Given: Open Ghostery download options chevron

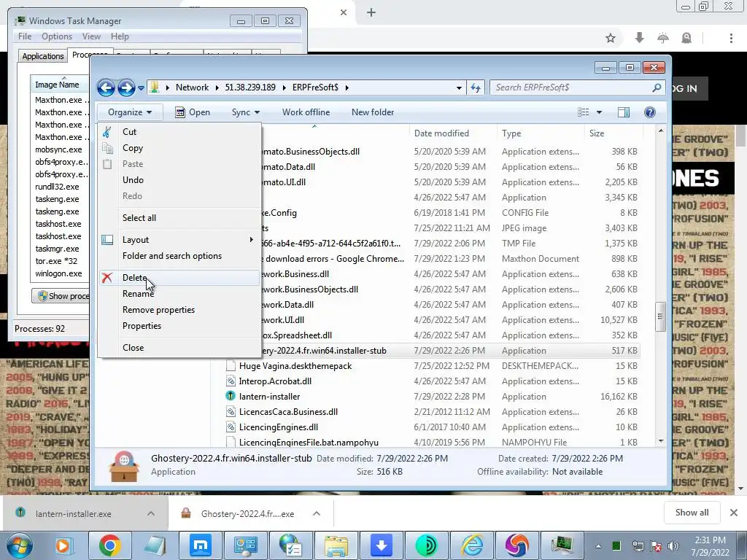Looking at the screenshot, I should (317, 514).
